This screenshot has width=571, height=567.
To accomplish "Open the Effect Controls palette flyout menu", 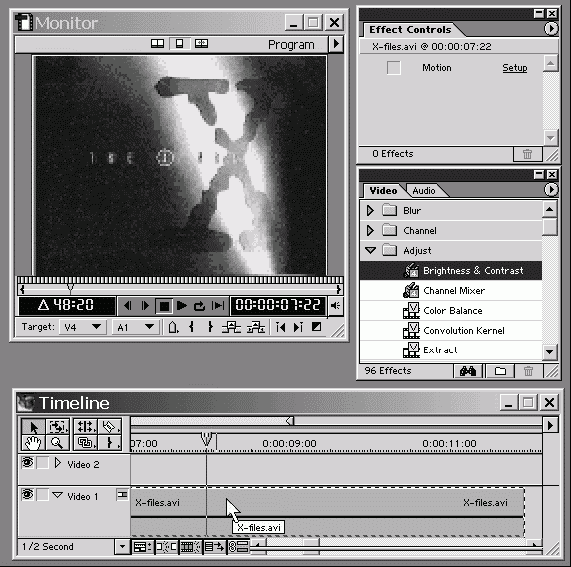I will tap(551, 28).
